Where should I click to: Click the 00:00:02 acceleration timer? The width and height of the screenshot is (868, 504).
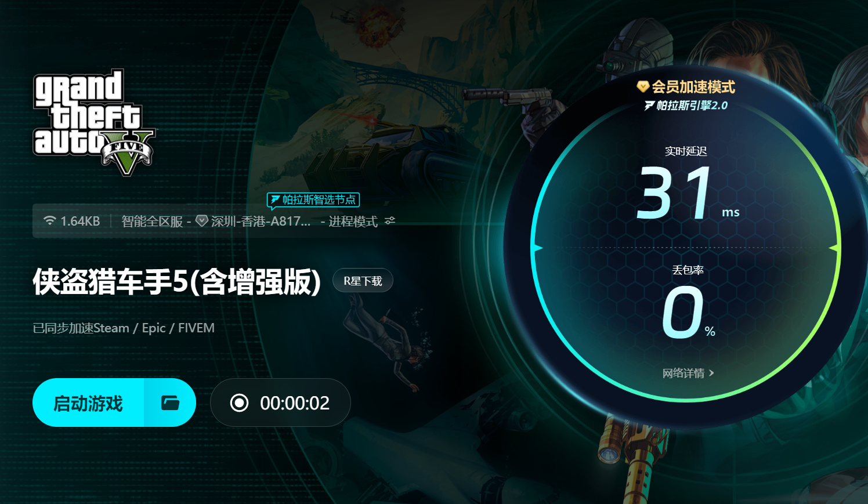click(295, 403)
